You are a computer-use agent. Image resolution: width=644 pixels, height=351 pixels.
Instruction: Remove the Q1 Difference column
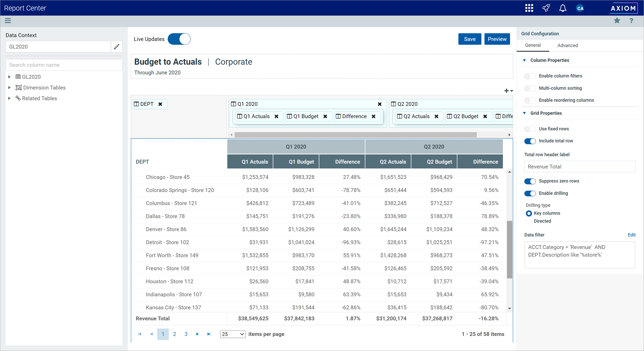point(374,116)
